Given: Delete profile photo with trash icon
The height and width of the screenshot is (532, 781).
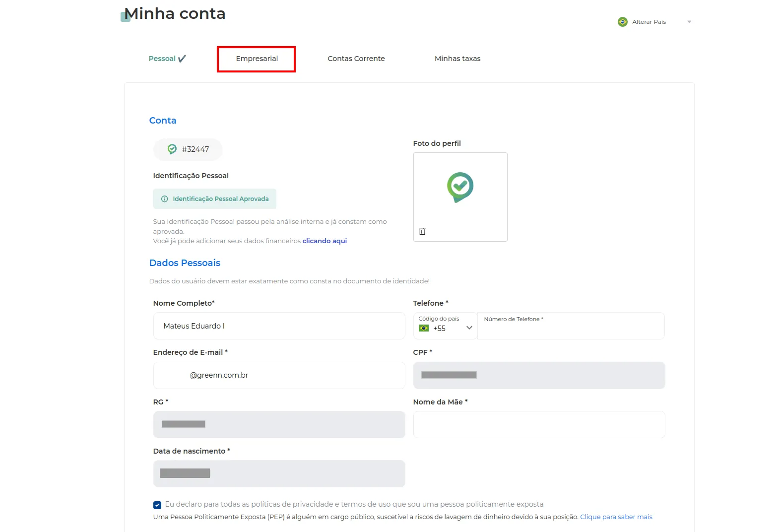Looking at the screenshot, I should point(422,231).
